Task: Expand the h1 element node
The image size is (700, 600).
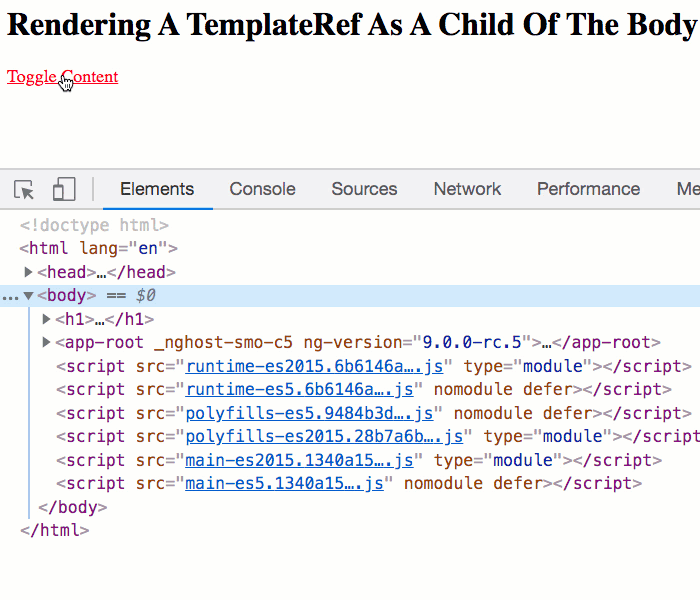Action: [x=47, y=320]
